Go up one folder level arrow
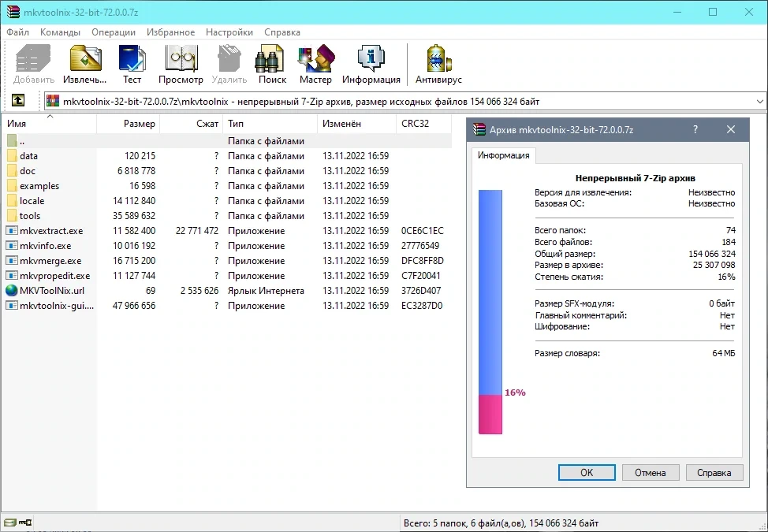This screenshot has height=532, width=768. point(17,100)
